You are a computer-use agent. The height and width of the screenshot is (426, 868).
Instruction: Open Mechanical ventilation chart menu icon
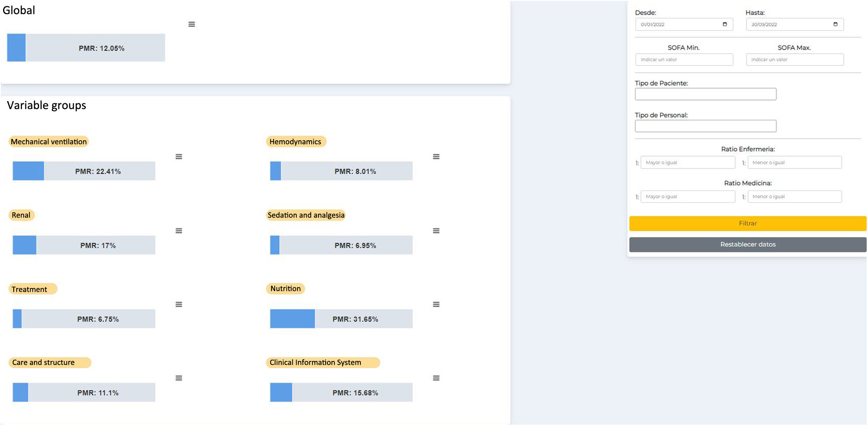click(179, 157)
